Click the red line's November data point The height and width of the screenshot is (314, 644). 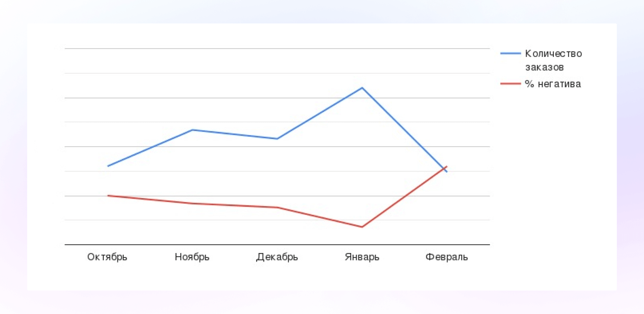coord(192,203)
